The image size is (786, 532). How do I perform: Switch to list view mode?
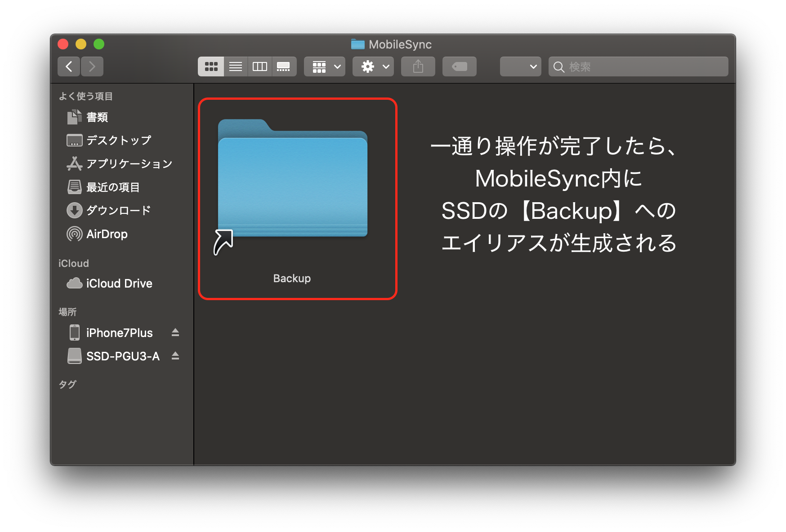(x=236, y=66)
